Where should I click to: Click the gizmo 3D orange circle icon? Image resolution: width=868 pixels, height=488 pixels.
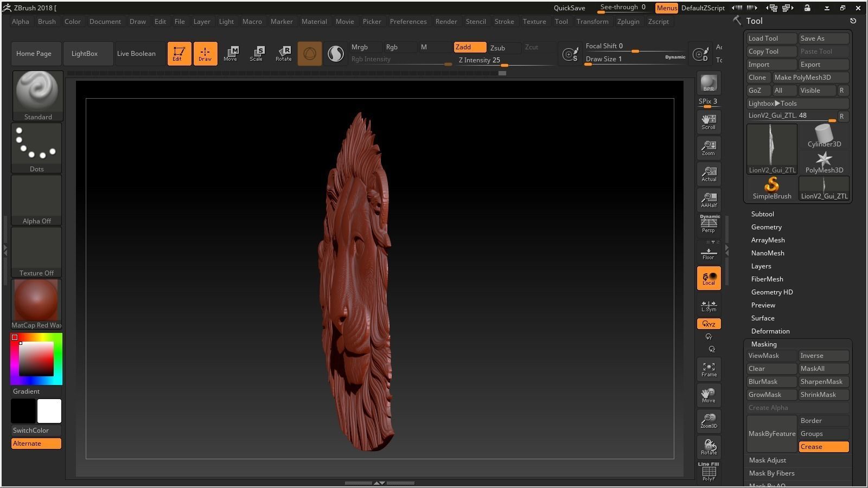(310, 54)
